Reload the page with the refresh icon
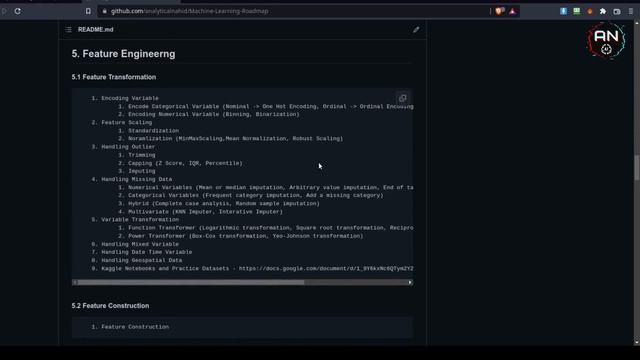 pos(18,11)
